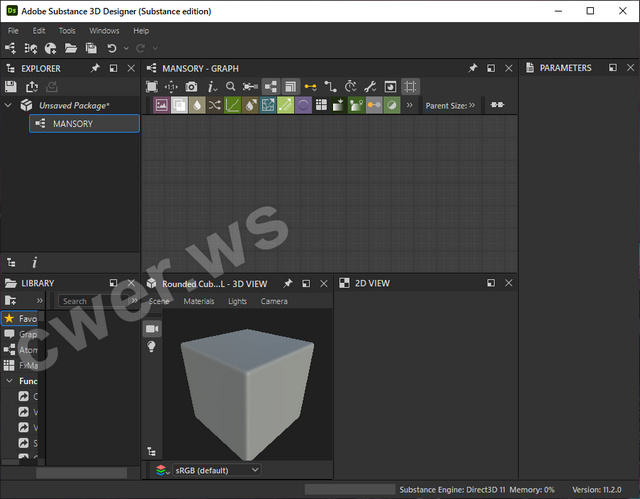Select the MANSORY graph in Explorer
Image resolution: width=640 pixels, height=499 pixels.
point(73,124)
